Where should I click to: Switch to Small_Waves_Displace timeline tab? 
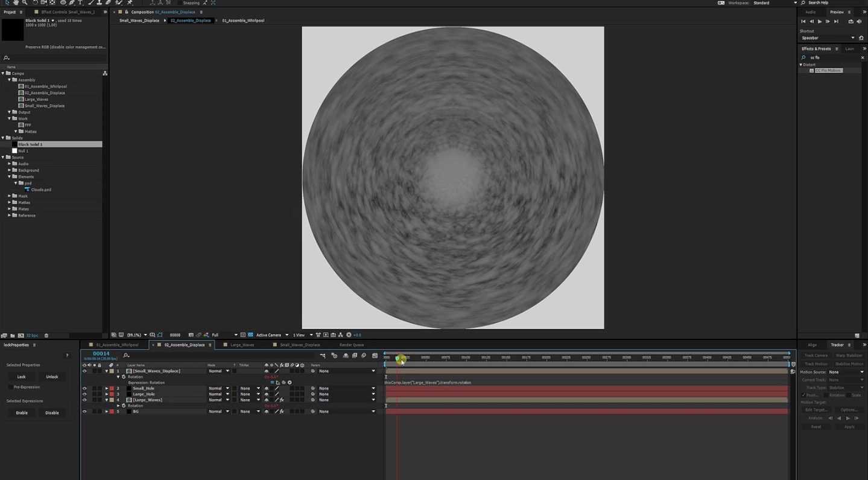click(300, 345)
